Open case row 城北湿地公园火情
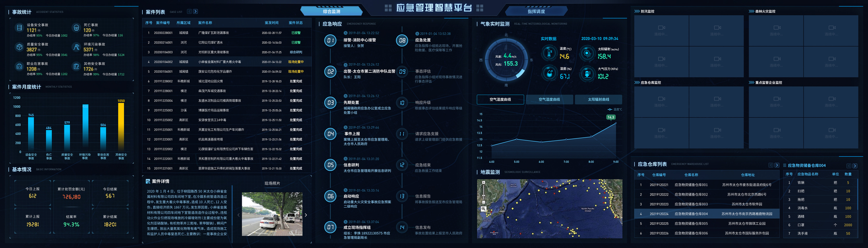Viewport: 868px width, 248px height. tap(227, 81)
